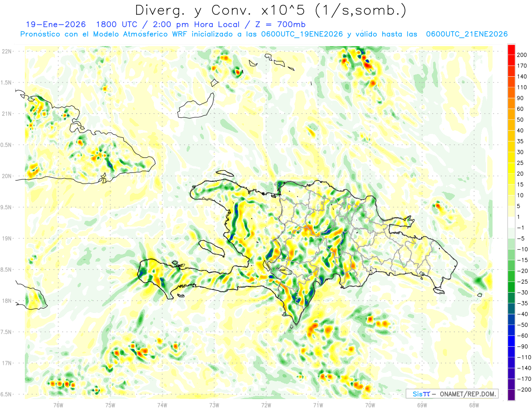Click colorbar value '25'
Screen dimensions: 532x411
[521, 163]
